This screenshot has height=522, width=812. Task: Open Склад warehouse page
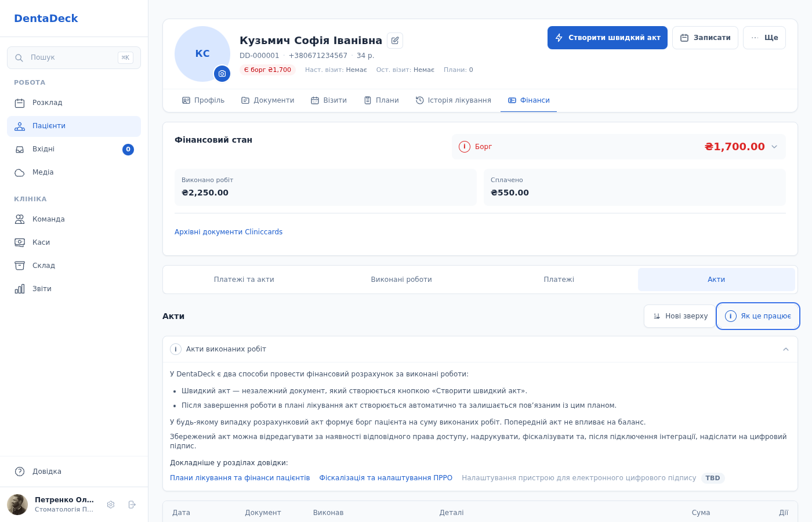point(74,266)
